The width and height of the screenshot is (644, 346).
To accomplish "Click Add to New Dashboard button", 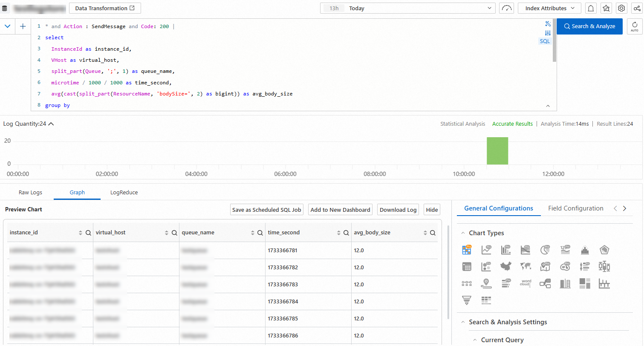I will coord(340,210).
